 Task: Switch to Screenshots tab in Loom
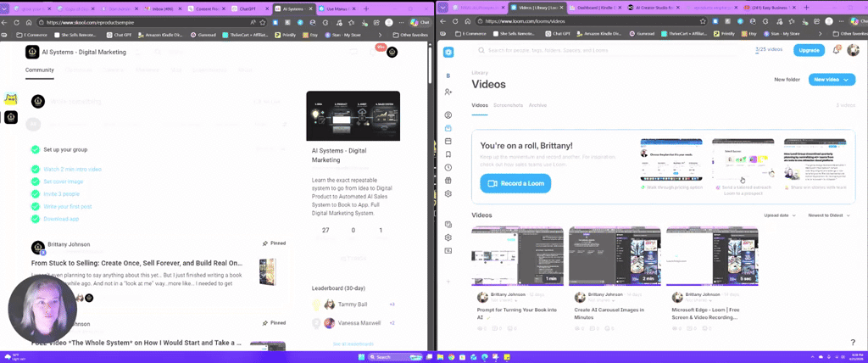(509, 105)
